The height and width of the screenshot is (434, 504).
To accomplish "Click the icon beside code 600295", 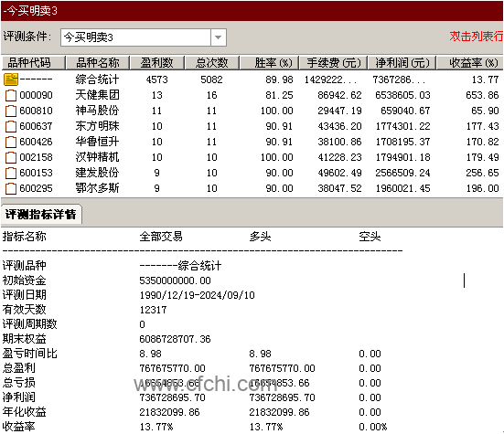I will point(11,188).
